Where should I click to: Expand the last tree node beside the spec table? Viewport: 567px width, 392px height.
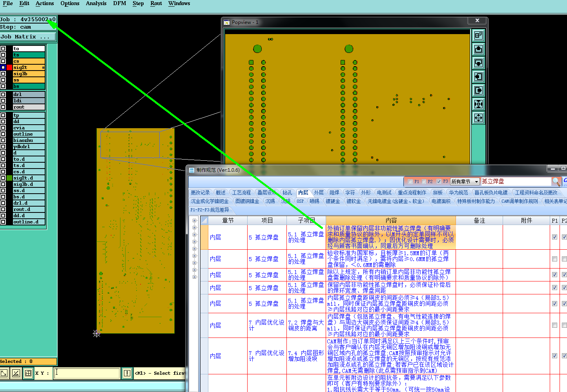click(x=194, y=277)
